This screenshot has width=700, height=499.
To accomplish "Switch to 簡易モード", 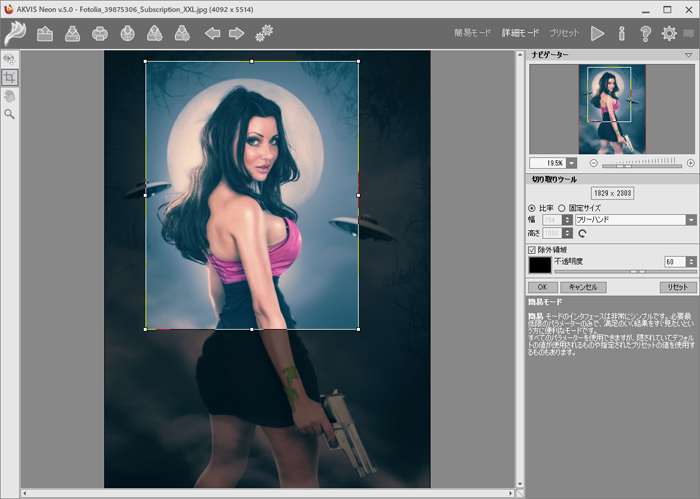I will (472, 33).
